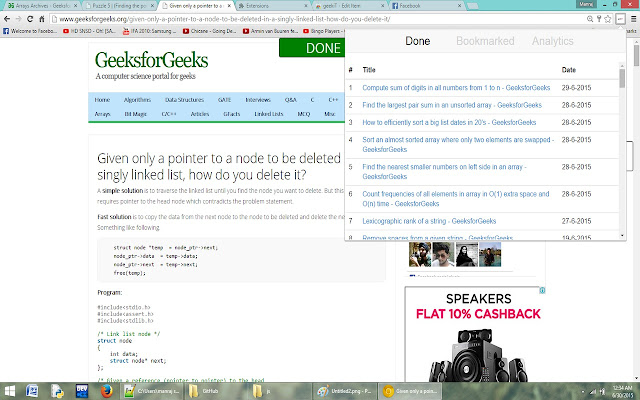Open the GATE menu item
Image resolution: width=640 pixels, height=400 pixels.
(x=224, y=100)
